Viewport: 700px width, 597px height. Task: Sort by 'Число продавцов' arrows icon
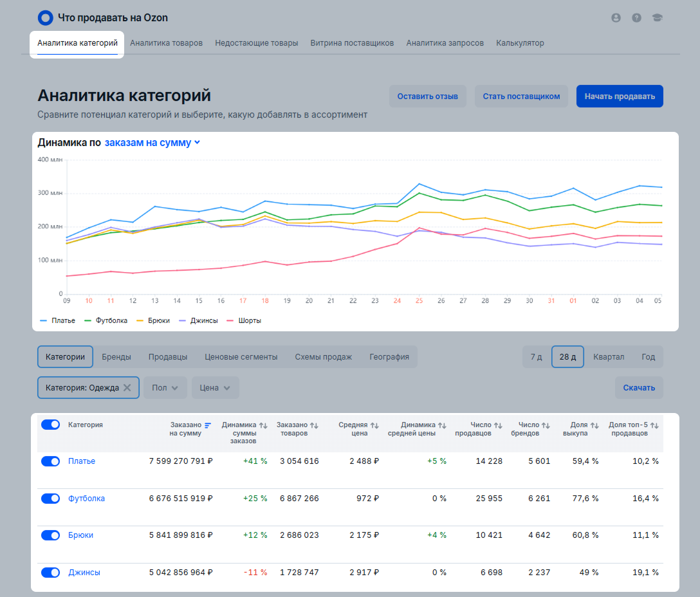click(x=498, y=425)
